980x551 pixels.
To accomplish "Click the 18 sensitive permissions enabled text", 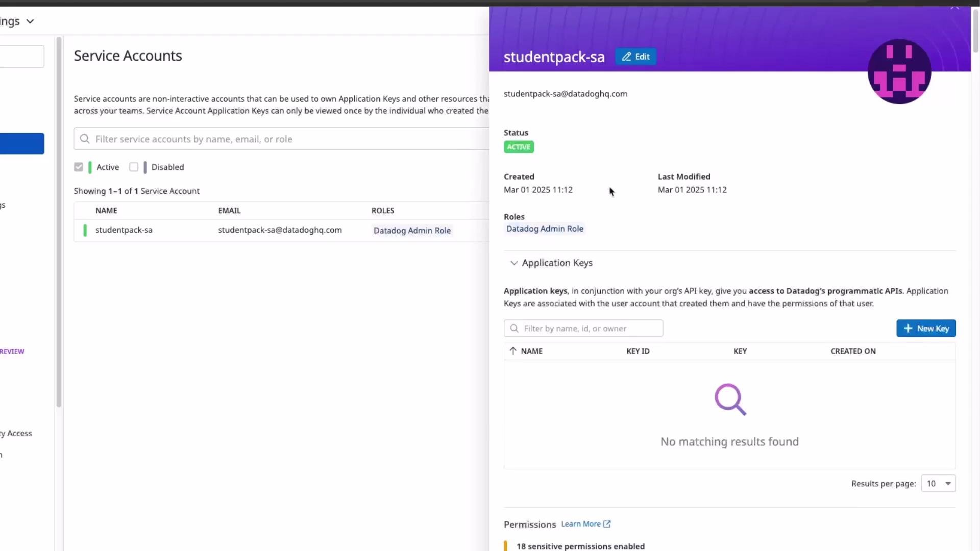I will tap(580, 546).
